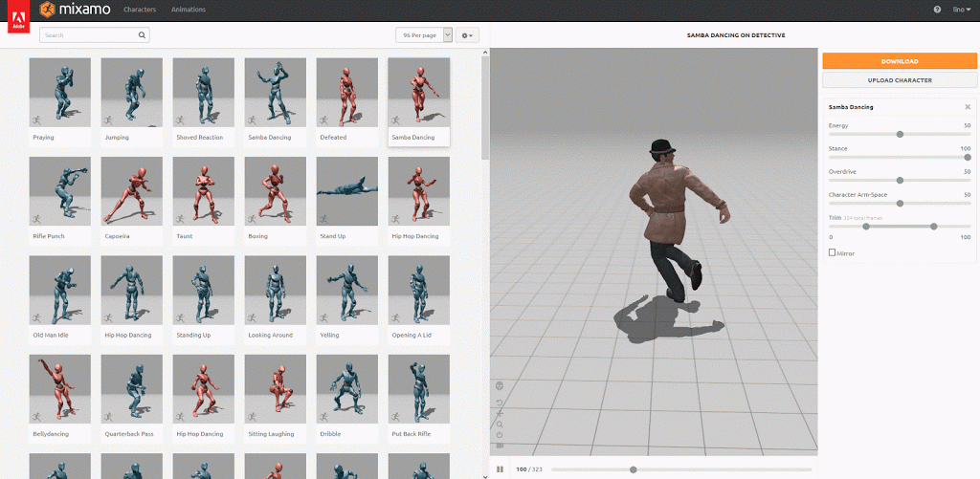Open the Animations tab

(x=189, y=10)
